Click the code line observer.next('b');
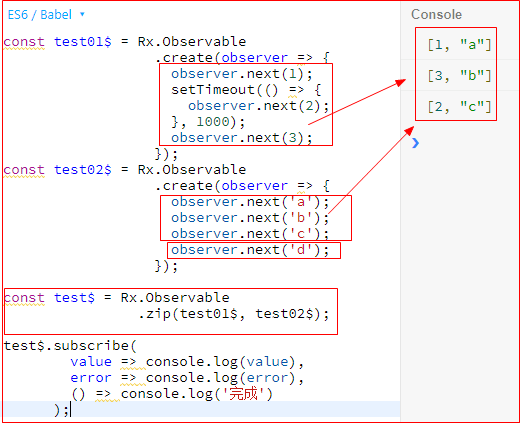The height and width of the screenshot is (423, 520). [250, 218]
